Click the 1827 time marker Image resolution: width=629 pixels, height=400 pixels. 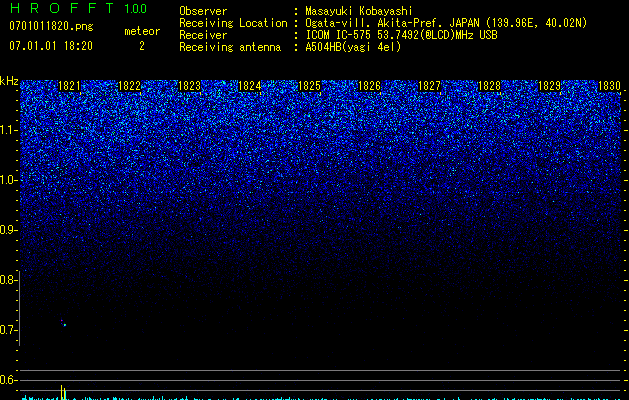pos(429,86)
